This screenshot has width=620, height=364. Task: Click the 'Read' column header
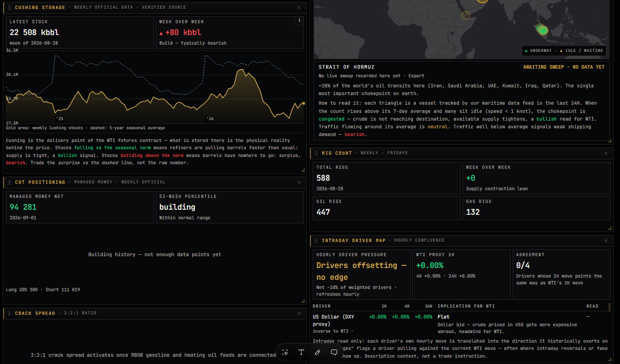click(x=592, y=306)
